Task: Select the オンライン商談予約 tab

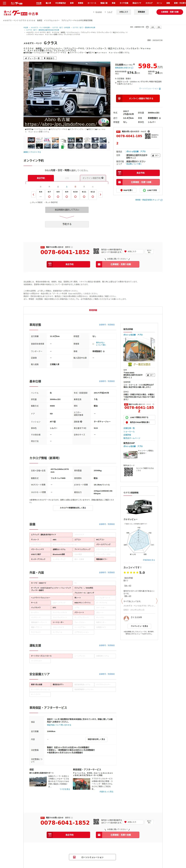Action: (x=93, y=178)
